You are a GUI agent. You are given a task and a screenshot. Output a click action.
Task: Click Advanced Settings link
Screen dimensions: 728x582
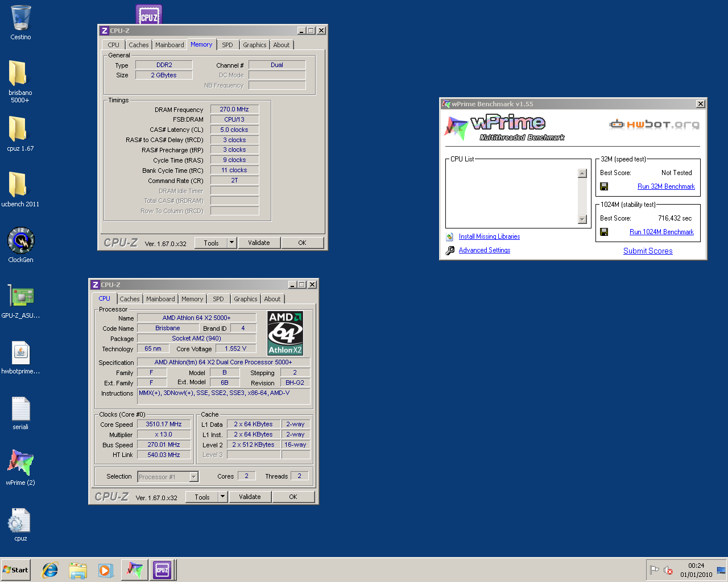485,250
